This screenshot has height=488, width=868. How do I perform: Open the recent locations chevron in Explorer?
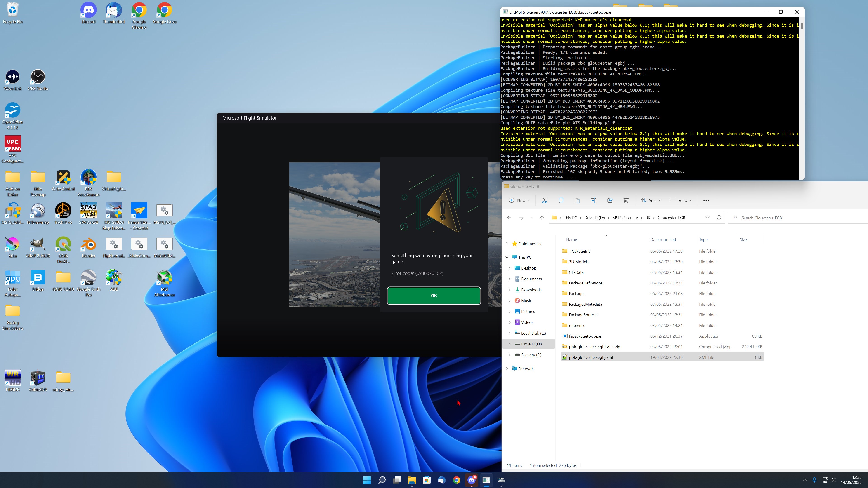pos(531,218)
